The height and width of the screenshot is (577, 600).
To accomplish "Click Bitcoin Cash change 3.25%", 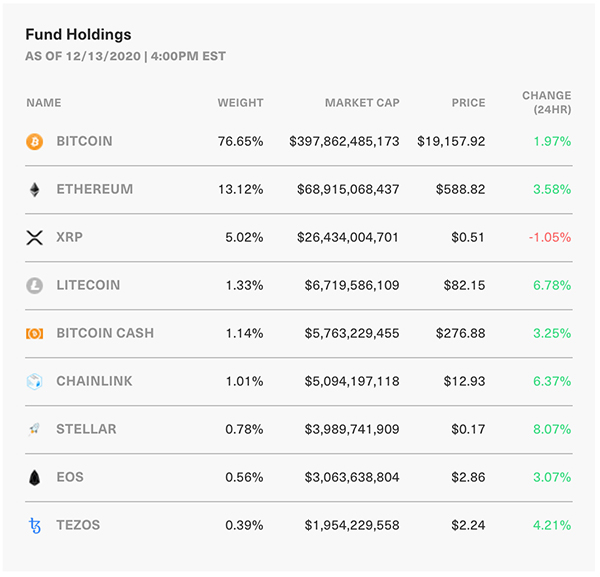I will 552,333.
